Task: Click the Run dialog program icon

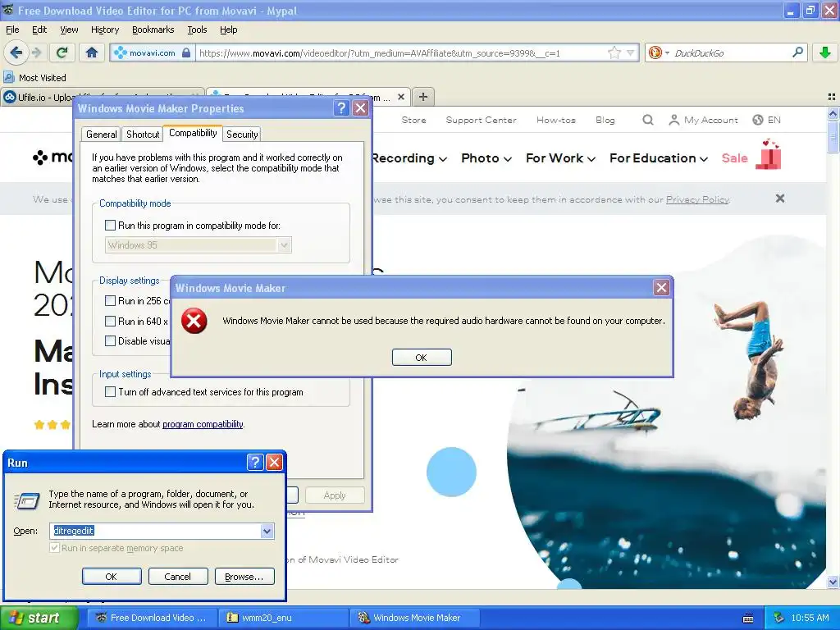Action: pyautogui.click(x=27, y=500)
